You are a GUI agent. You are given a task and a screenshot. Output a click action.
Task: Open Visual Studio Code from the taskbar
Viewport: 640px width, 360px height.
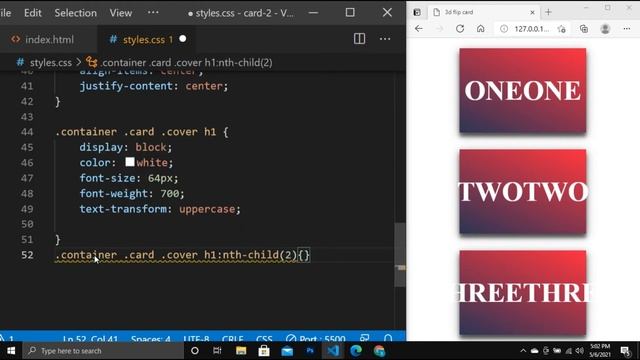coord(333,351)
